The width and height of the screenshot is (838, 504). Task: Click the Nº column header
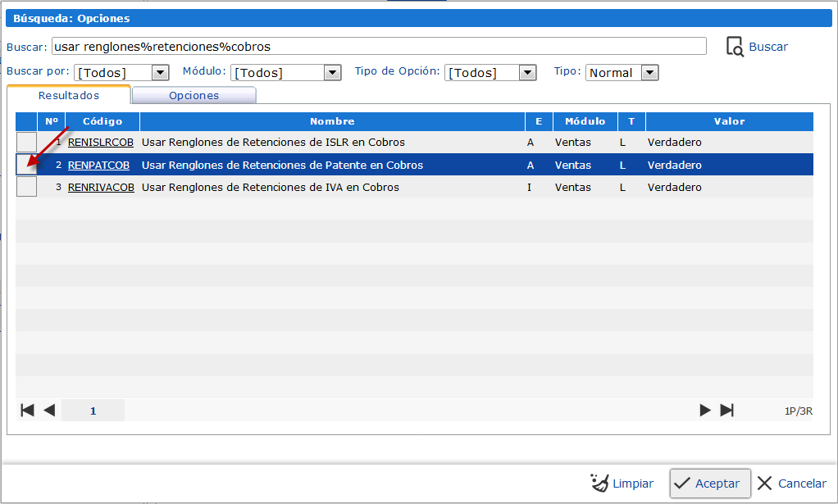coord(52,121)
